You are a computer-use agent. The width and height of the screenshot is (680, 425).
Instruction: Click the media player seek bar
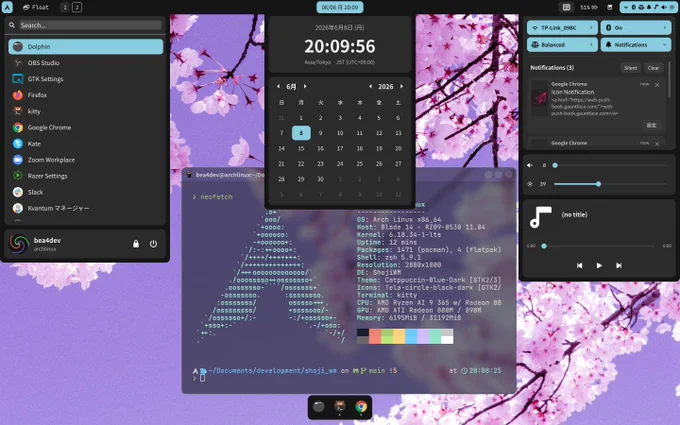[598, 246]
